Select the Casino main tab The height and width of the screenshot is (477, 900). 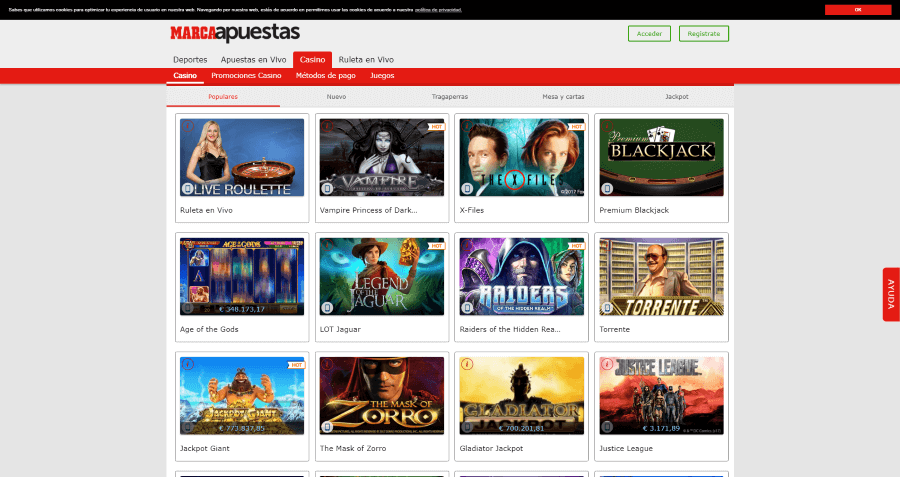(x=312, y=60)
